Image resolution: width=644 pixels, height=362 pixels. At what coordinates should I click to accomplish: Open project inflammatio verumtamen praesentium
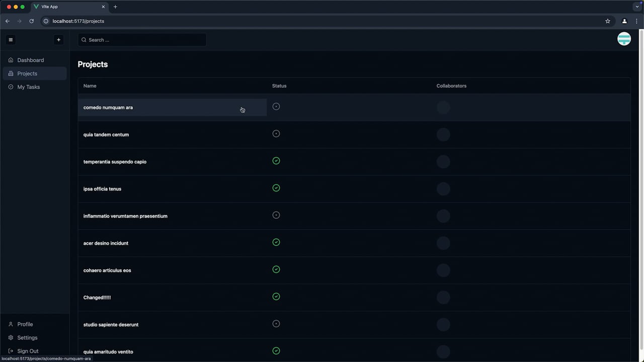125,216
